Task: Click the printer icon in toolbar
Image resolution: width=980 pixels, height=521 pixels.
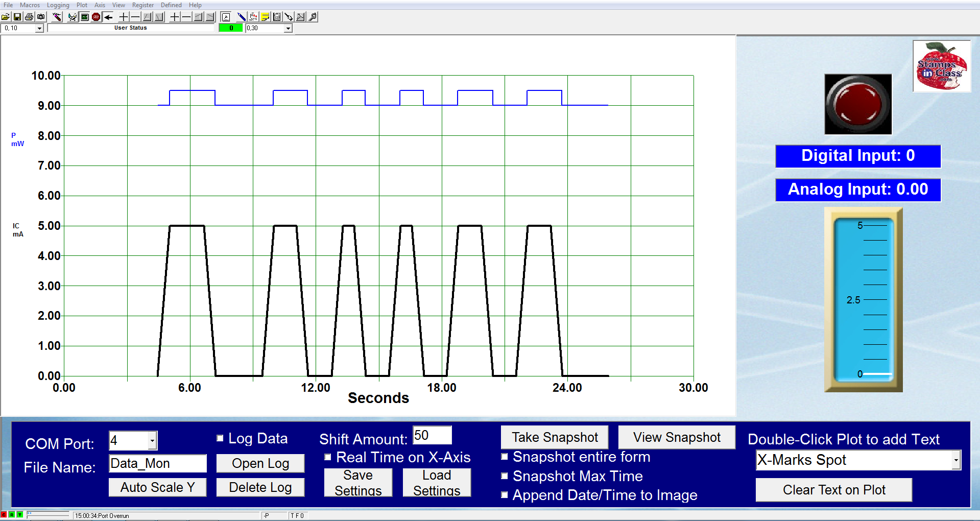Action: click(29, 17)
